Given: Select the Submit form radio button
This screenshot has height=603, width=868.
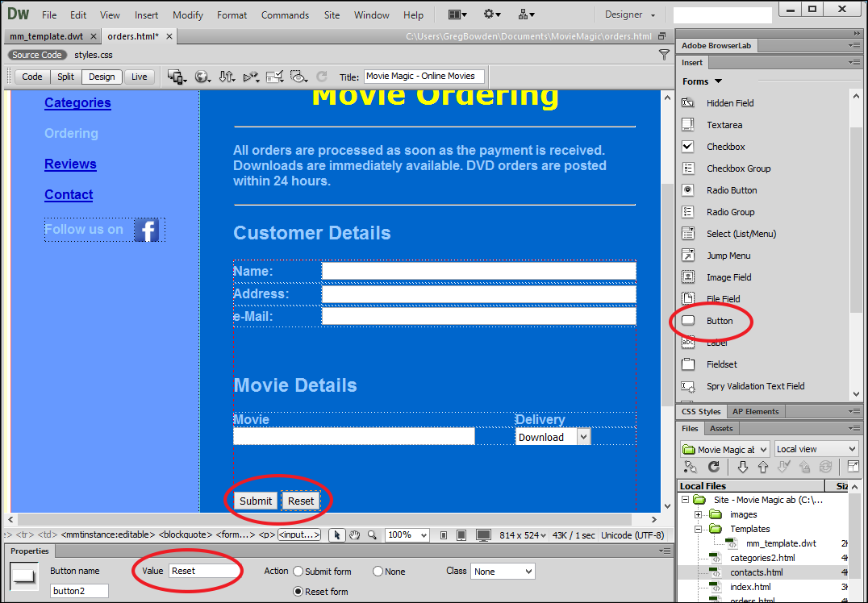Looking at the screenshot, I should click(298, 572).
